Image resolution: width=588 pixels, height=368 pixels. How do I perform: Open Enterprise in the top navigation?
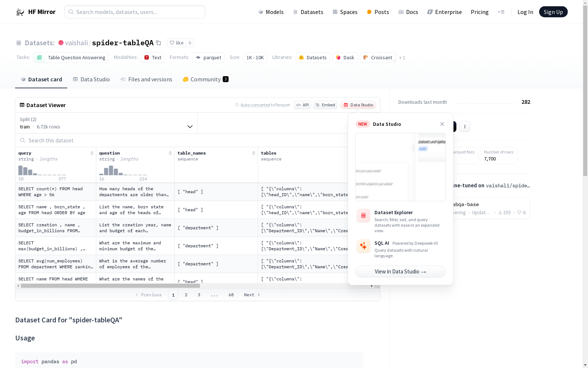point(444,12)
